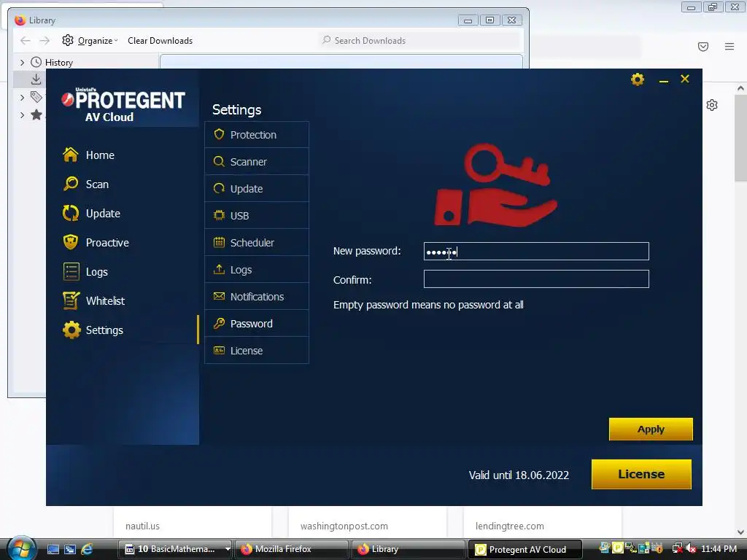Switch to Scheduler settings tab

[257, 243]
